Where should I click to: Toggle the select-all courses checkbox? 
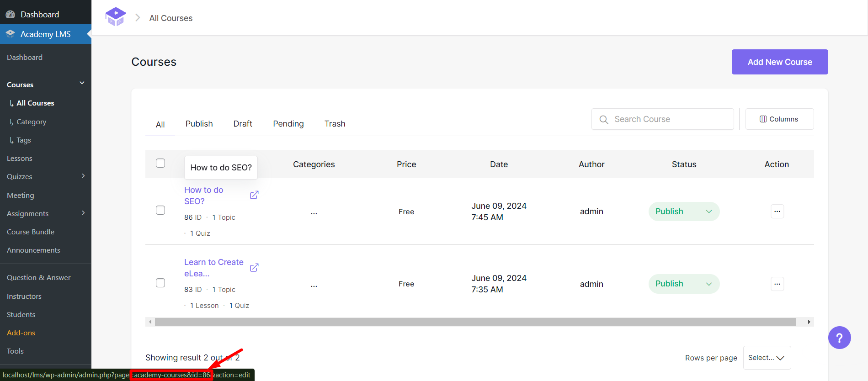tap(160, 163)
